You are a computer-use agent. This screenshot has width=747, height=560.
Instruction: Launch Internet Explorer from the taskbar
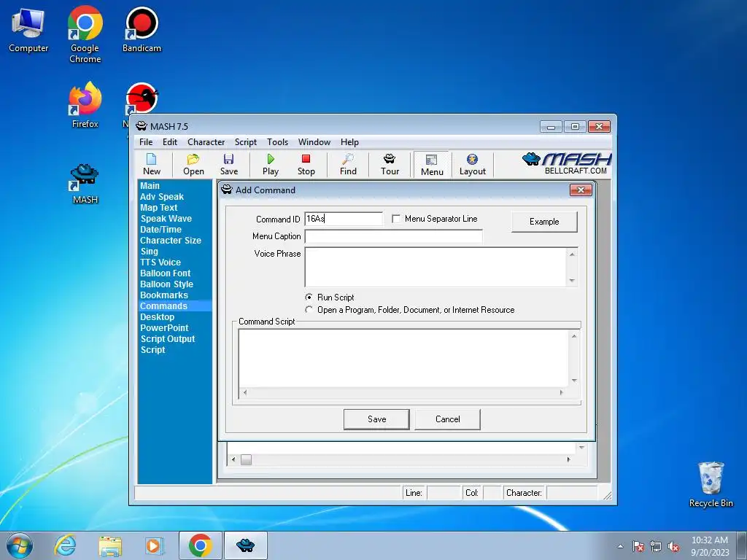point(65,545)
